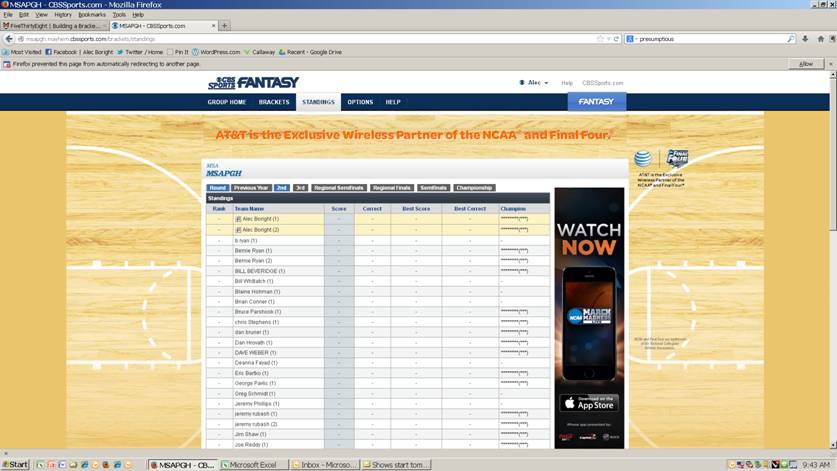Open the Bookmarks menu
The image size is (837, 471).
coord(91,15)
